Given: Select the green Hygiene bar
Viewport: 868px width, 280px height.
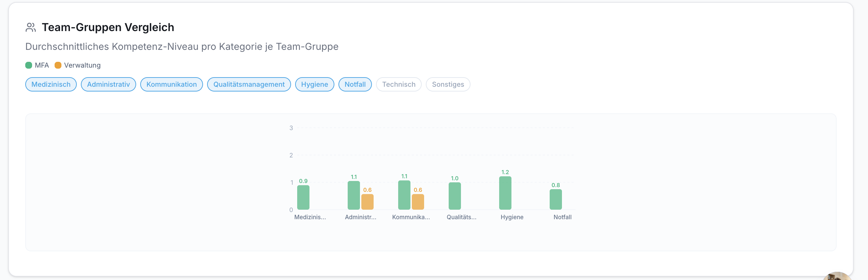Looking at the screenshot, I should pyautogui.click(x=505, y=193).
